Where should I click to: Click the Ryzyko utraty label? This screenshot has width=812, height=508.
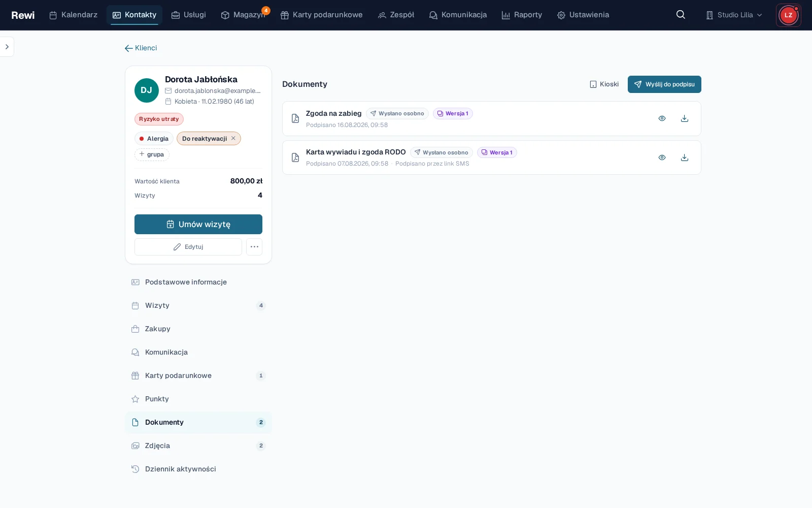[x=159, y=119]
